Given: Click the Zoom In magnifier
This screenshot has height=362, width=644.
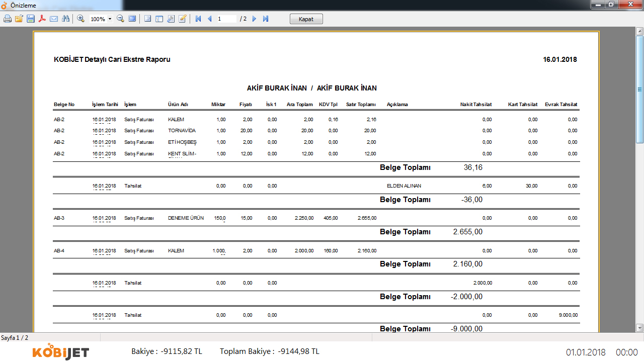Looking at the screenshot, I should coord(80,19).
